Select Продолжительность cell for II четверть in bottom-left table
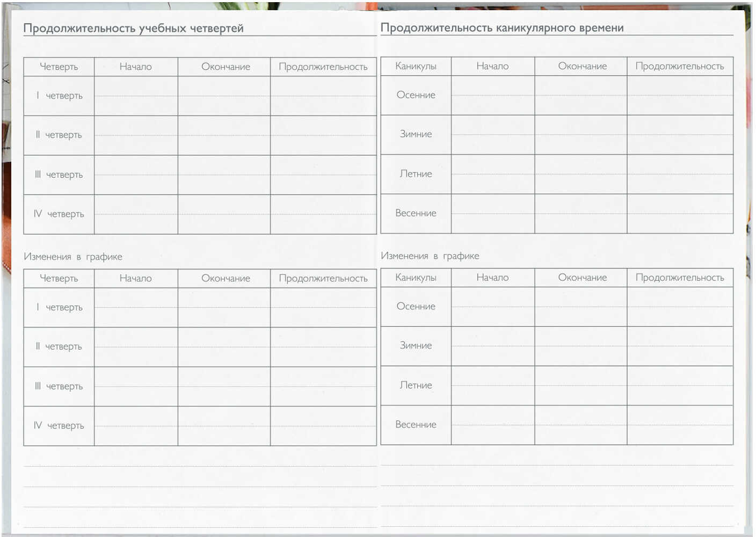The width and height of the screenshot is (756, 537). (323, 347)
